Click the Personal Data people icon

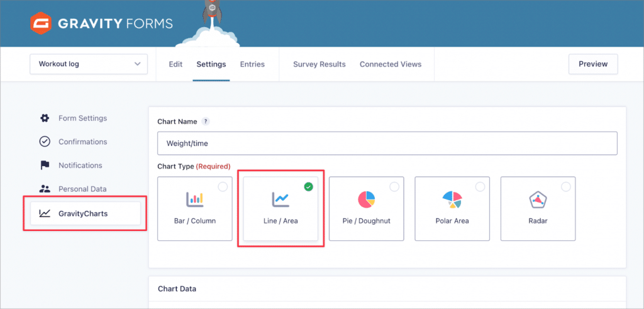[45, 189]
